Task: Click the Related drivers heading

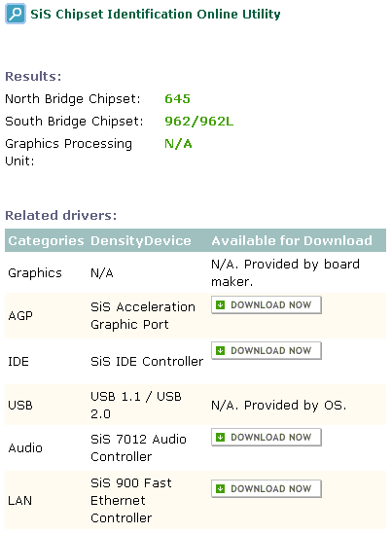Action: pyautogui.click(x=61, y=216)
